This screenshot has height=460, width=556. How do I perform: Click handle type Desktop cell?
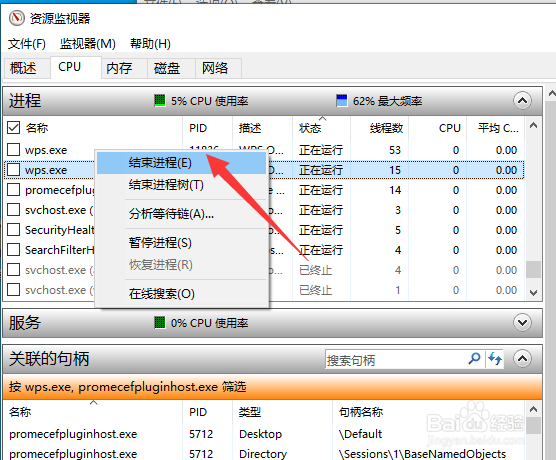coord(260,434)
